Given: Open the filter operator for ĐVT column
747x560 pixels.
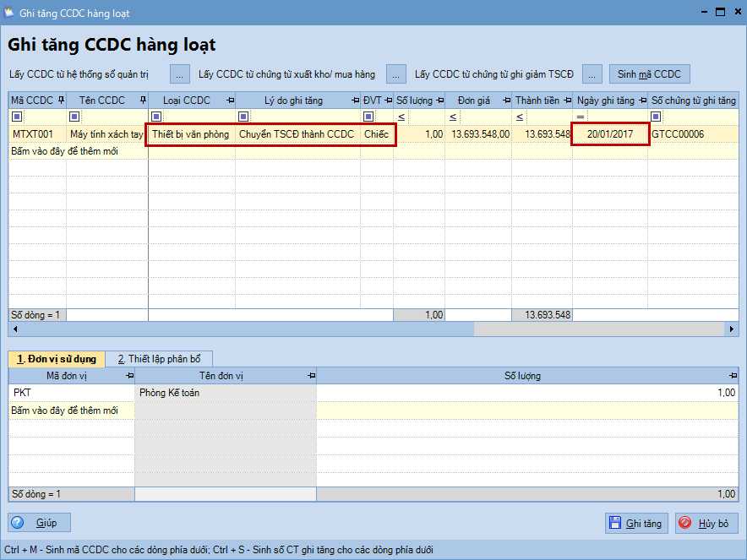Looking at the screenshot, I should (368, 117).
